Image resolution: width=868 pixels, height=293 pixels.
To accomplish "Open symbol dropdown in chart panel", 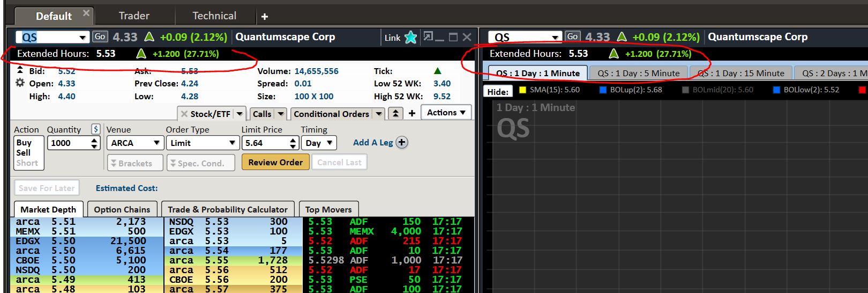I will (x=555, y=37).
